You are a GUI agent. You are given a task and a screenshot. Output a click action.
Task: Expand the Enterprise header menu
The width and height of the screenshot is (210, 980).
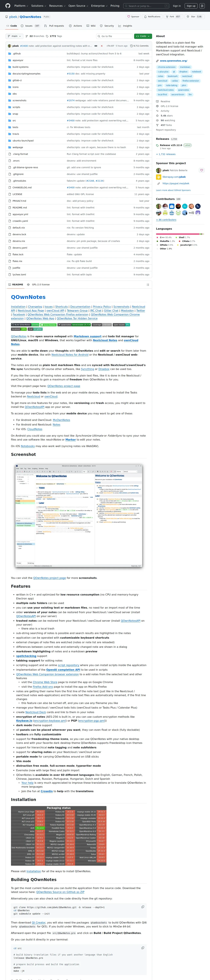coord(99,6)
